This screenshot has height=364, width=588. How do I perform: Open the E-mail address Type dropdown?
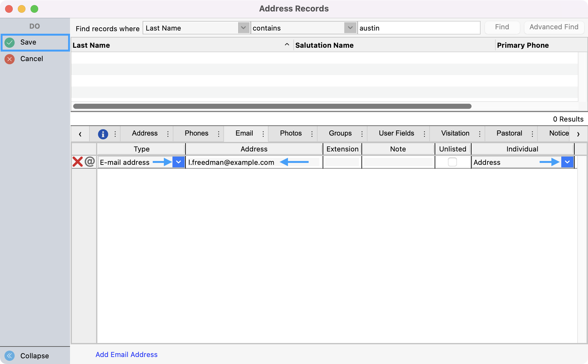coord(178,162)
